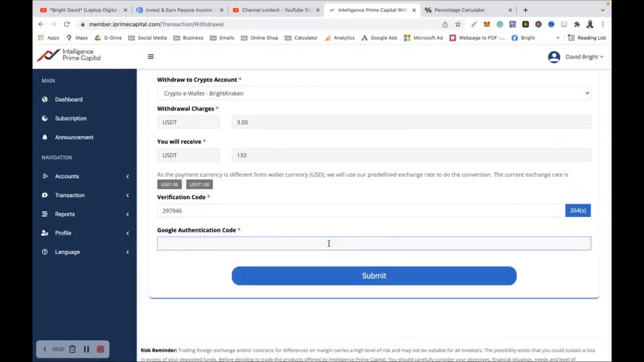Click the share page icon

click(445, 24)
